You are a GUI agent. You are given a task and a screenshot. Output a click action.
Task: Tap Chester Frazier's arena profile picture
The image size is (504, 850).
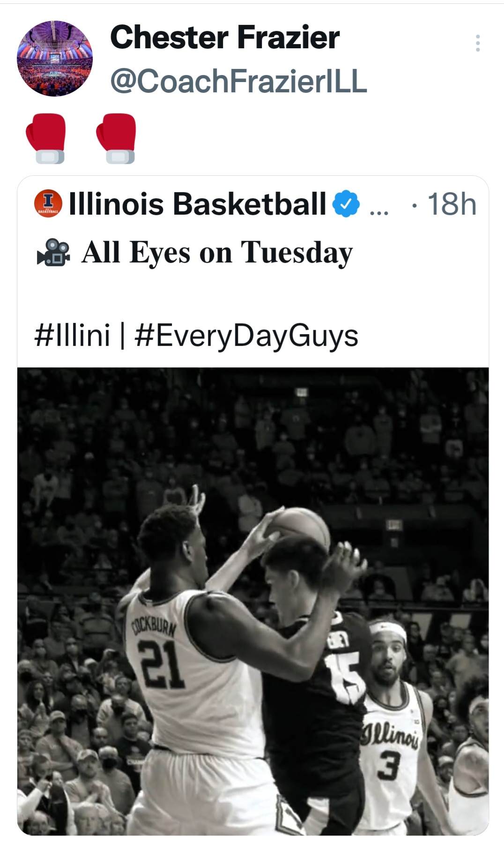(55, 59)
